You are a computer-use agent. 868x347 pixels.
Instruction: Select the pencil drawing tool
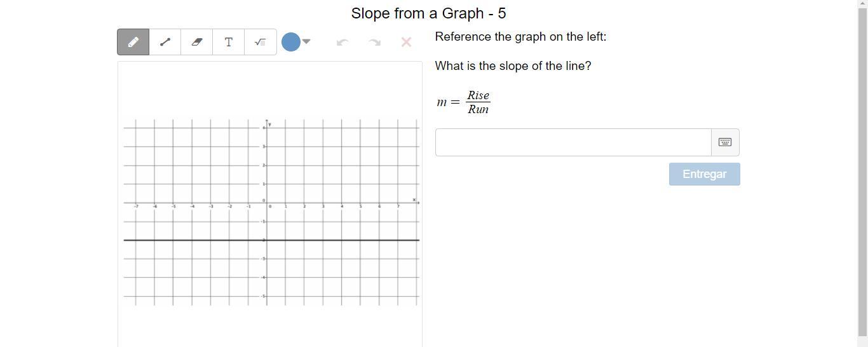click(x=133, y=42)
